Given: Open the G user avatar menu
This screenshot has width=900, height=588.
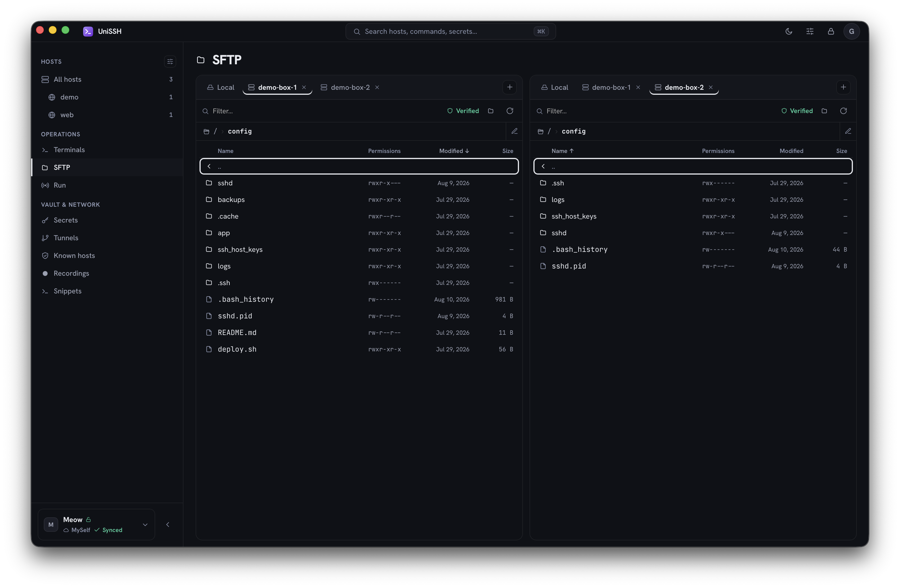Looking at the screenshot, I should click(x=852, y=31).
